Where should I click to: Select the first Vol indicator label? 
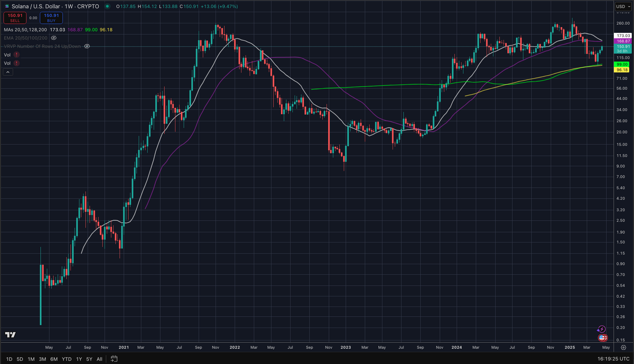click(8, 55)
